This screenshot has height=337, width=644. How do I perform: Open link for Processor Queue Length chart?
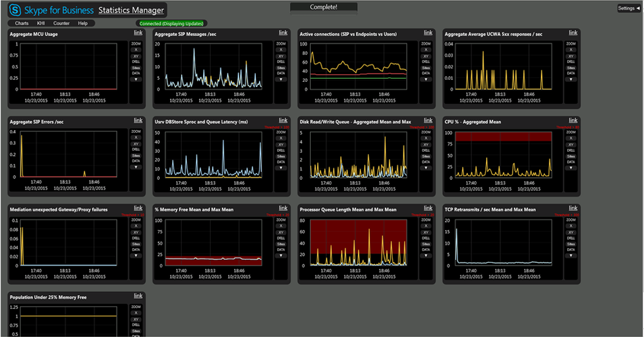pos(428,209)
